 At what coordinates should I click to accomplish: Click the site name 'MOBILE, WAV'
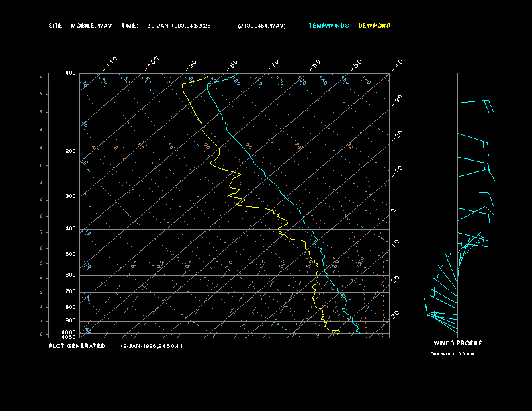pyautogui.click(x=91, y=26)
